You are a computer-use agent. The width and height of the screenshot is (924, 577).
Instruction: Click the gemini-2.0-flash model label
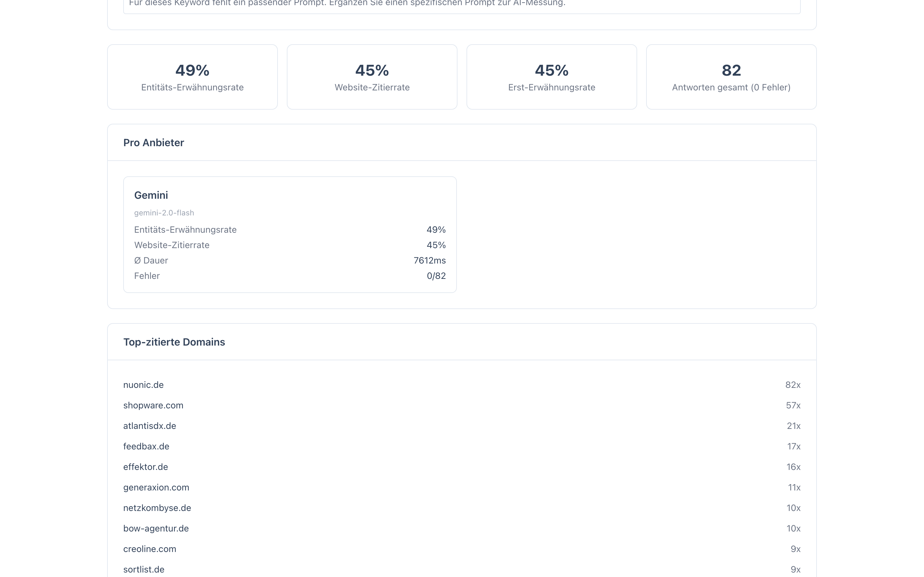pos(164,213)
